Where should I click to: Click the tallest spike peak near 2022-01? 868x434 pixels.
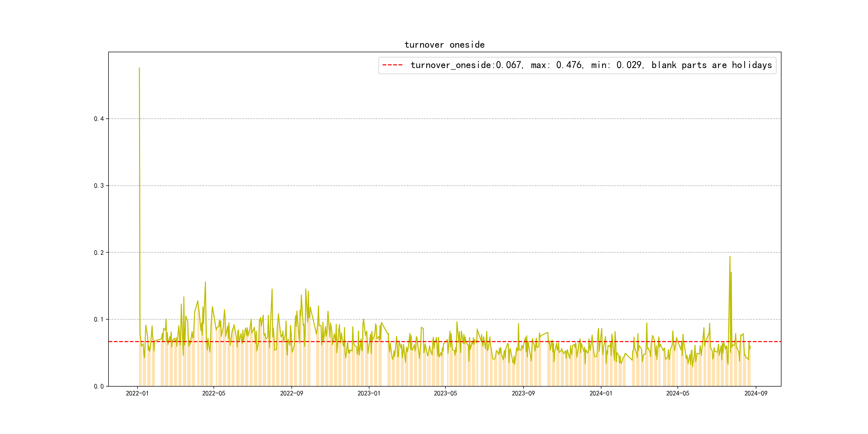140,68
